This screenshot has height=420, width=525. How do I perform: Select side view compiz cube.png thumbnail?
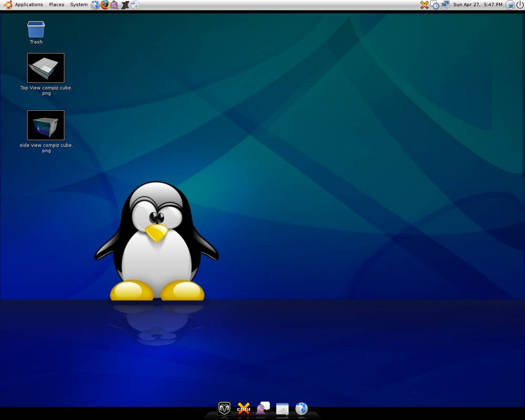pos(46,125)
